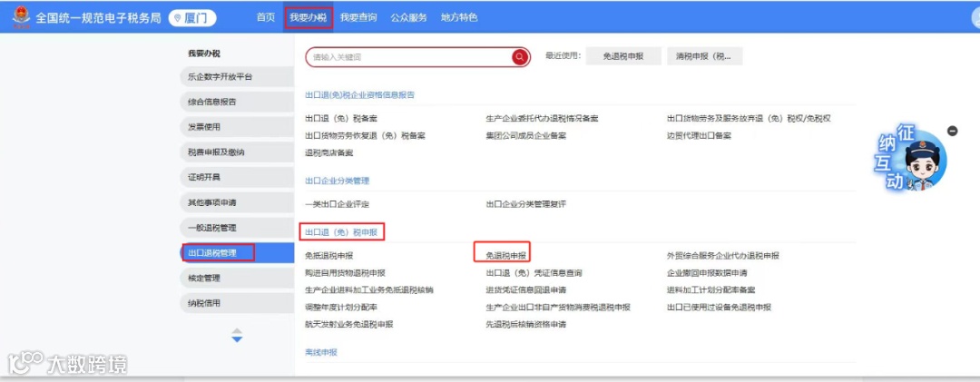The width and height of the screenshot is (980, 382).
Task: Open 出口已使用过设备免退税申报
Action: pyautogui.click(x=719, y=308)
